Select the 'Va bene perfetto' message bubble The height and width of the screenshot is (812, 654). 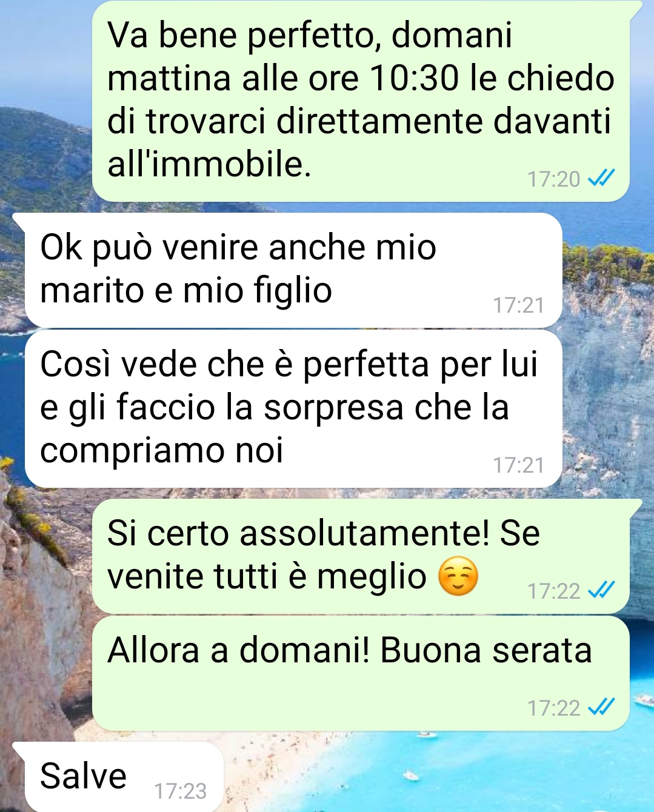coord(361,101)
